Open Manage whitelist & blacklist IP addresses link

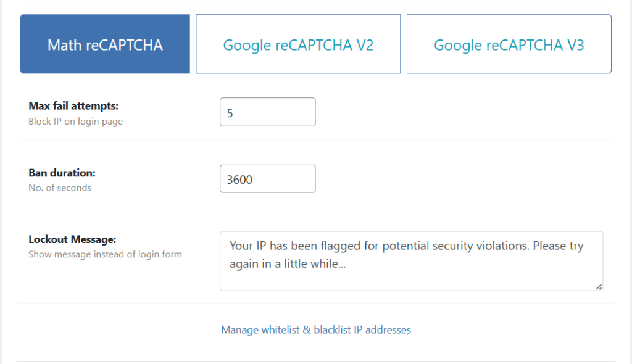pyautogui.click(x=316, y=330)
